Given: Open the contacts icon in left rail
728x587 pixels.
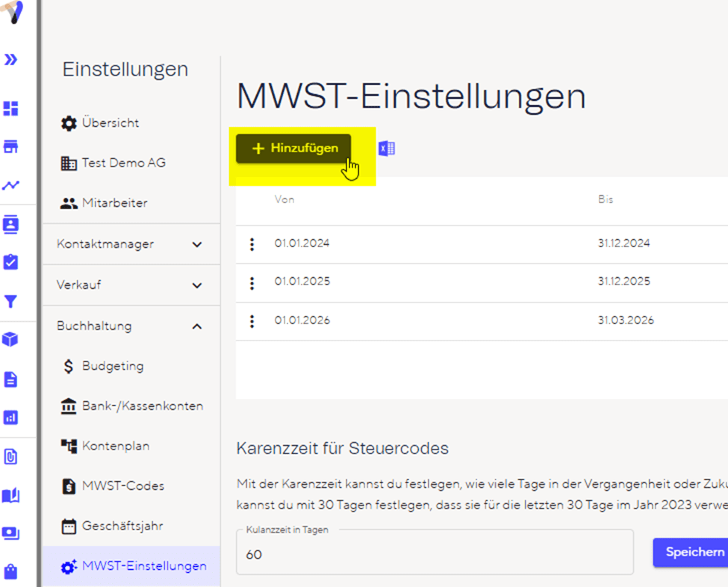Looking at the screenshot, I should click(x=11, y=224).
